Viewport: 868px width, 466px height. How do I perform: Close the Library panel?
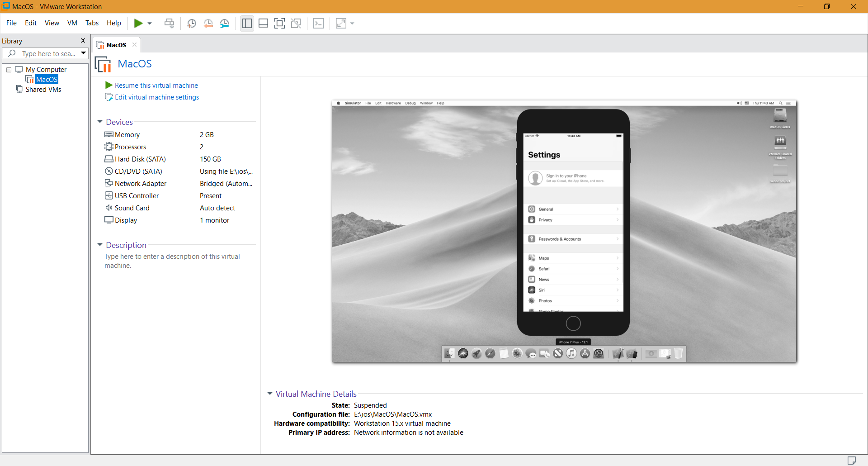[x=83, y=41]
